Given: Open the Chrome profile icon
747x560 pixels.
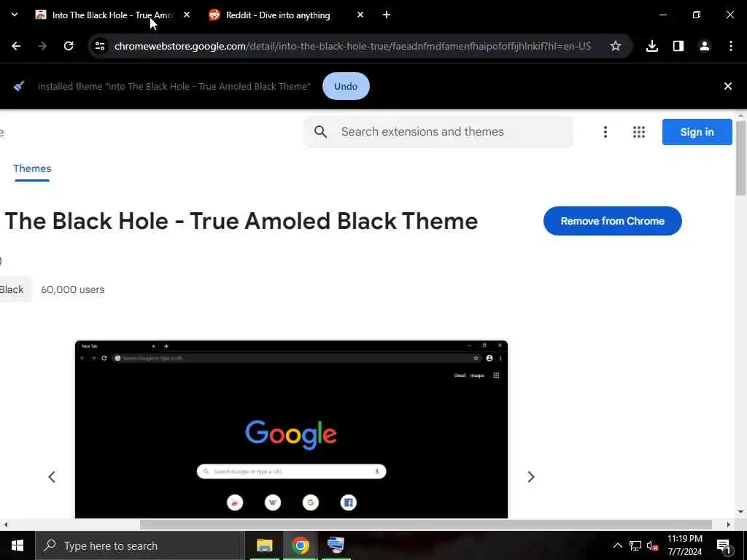Looking at the screenshot, I should [x=705, y=46].
